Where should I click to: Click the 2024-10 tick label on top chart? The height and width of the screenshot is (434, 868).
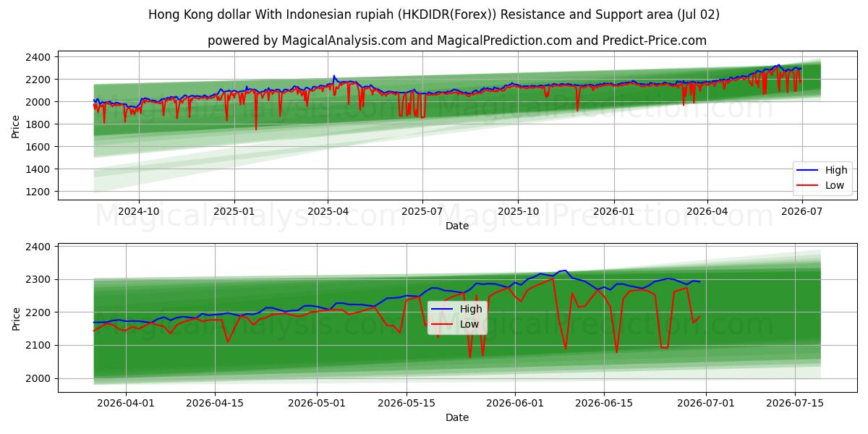[x=139, y=212]
